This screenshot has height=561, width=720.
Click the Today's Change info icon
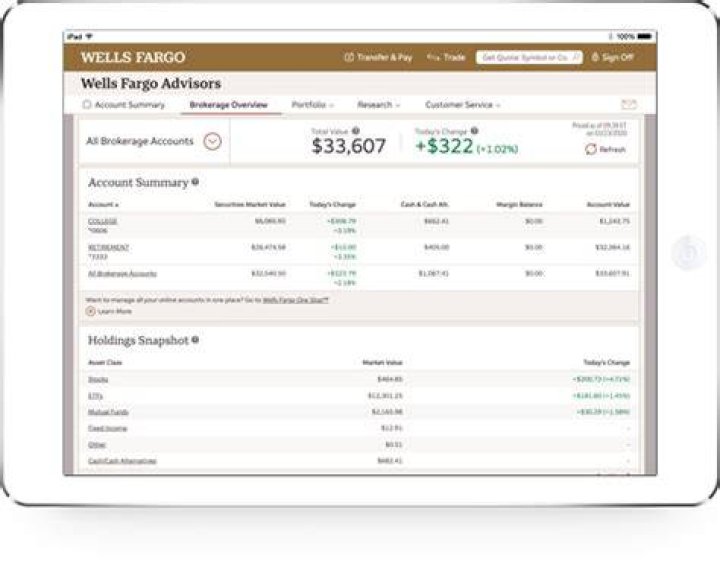point(474,131)
